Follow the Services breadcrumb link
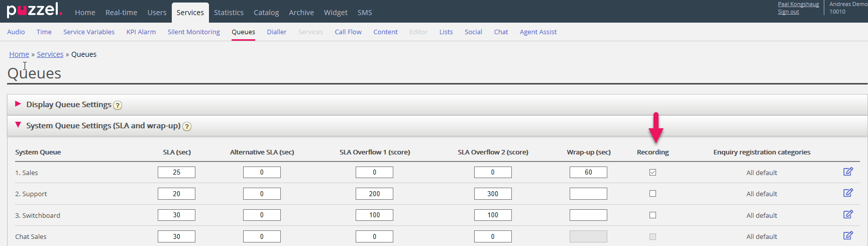Viewport: 868px width, 246px height. pos(50,54)
